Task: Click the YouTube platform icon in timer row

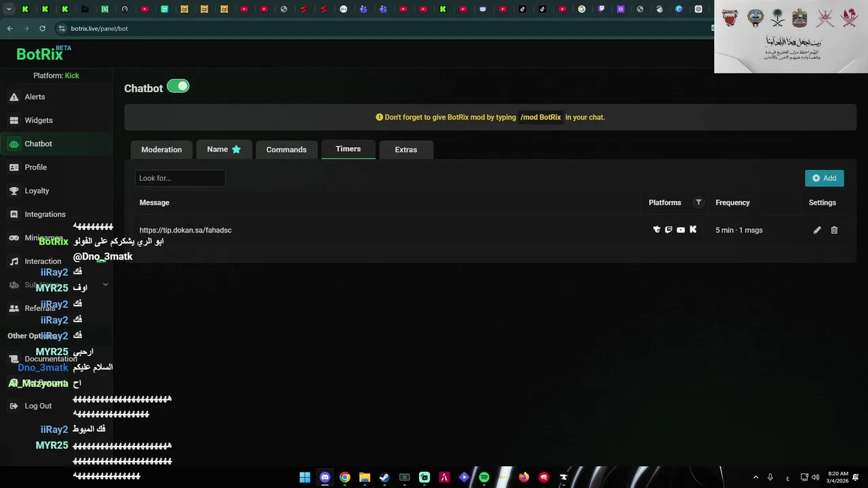Action: pyautogui.click(x=681, y=230)
